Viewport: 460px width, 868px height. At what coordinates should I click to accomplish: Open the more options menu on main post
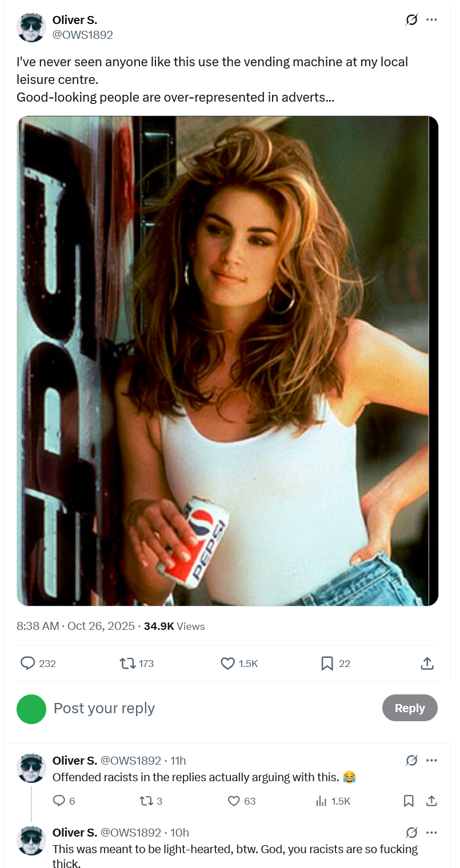pyautogui.click(x=431, y=20)
